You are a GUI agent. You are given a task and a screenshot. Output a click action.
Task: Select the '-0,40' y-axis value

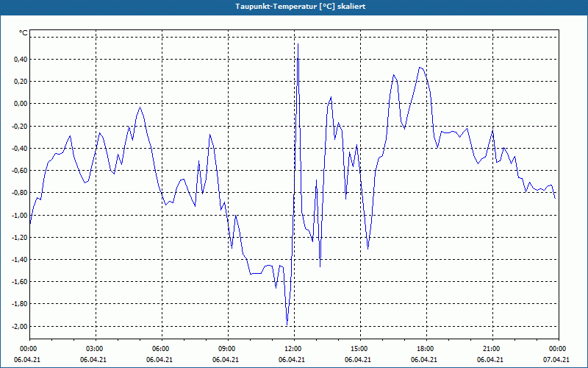(20, 149)
